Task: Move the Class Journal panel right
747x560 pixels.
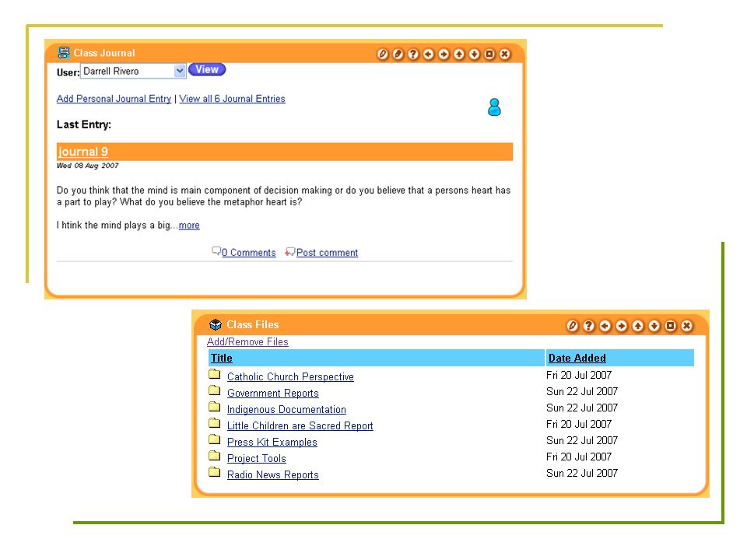Action: coord(444,54)
